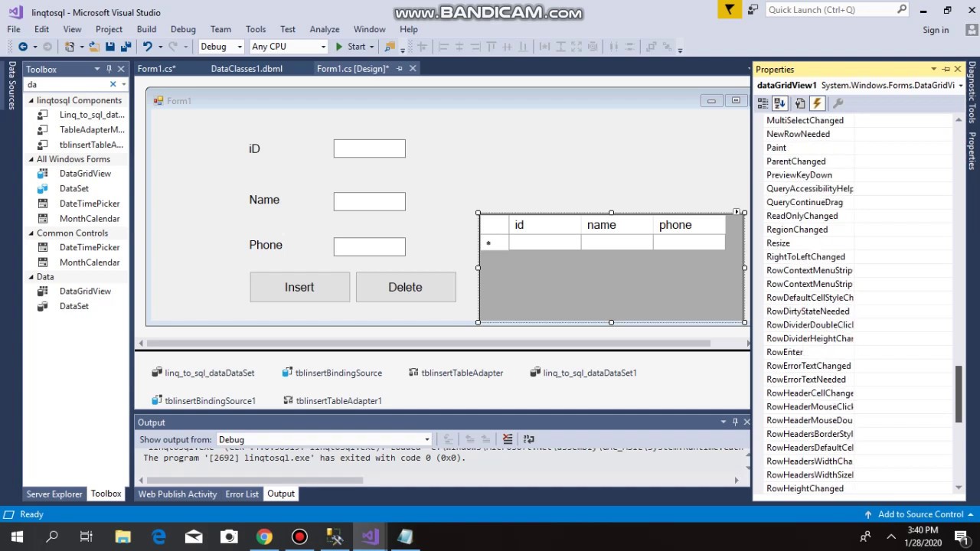Open the Start button dropdown arrow

(x=371, y=47)
